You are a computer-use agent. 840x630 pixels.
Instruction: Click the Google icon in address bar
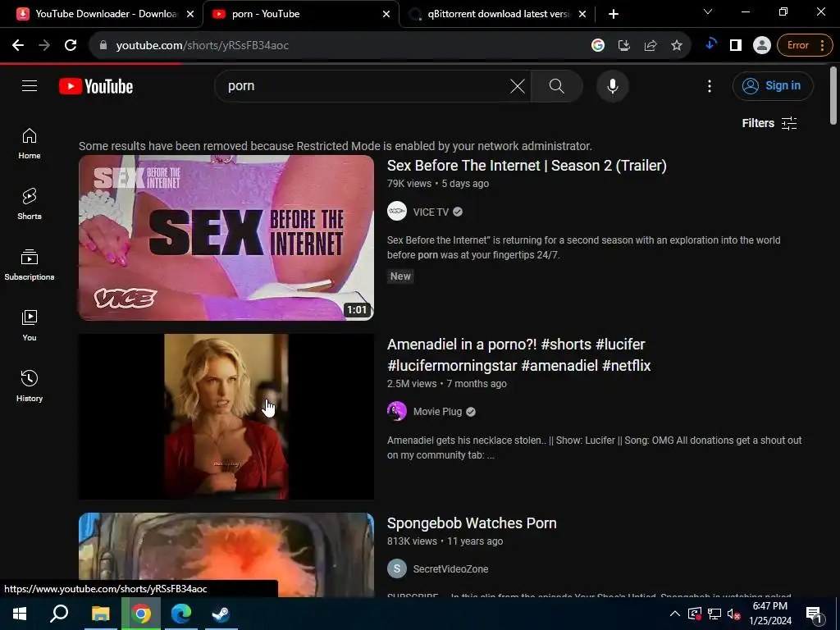coord(598,46)
